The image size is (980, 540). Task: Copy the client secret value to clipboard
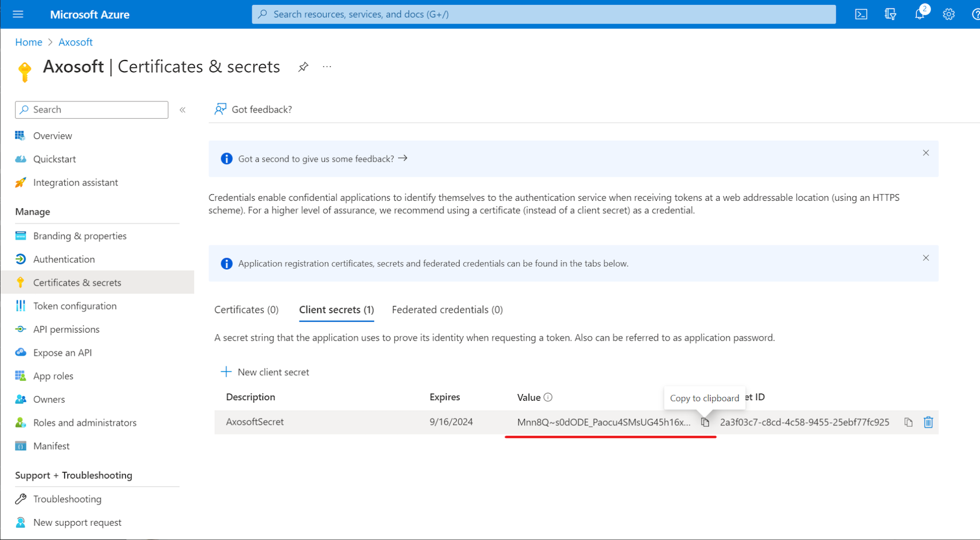(705, 422)
